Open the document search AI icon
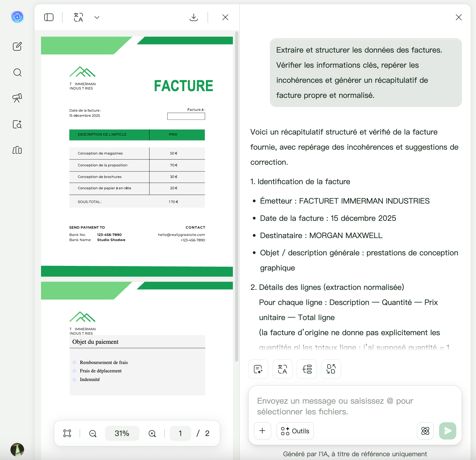Image resolution: width=476 pixels, height=460 pixels. pyautogui.click(x=17, y=124)
